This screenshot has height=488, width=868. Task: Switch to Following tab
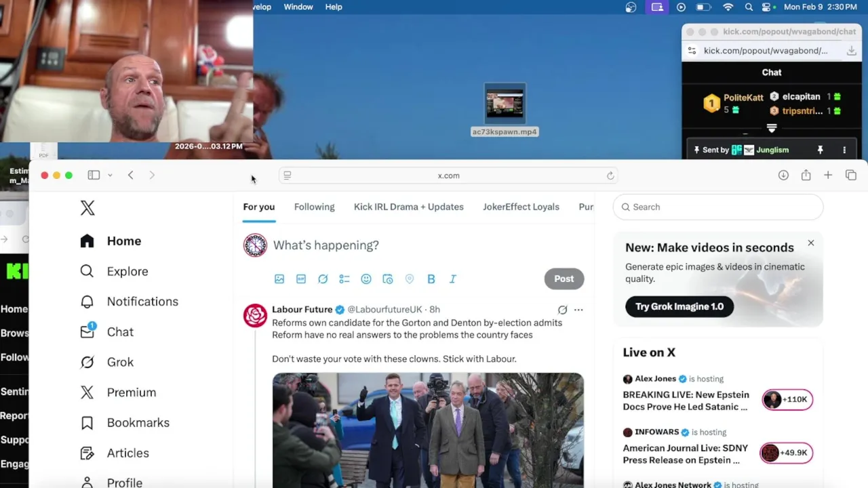(315, 207)
